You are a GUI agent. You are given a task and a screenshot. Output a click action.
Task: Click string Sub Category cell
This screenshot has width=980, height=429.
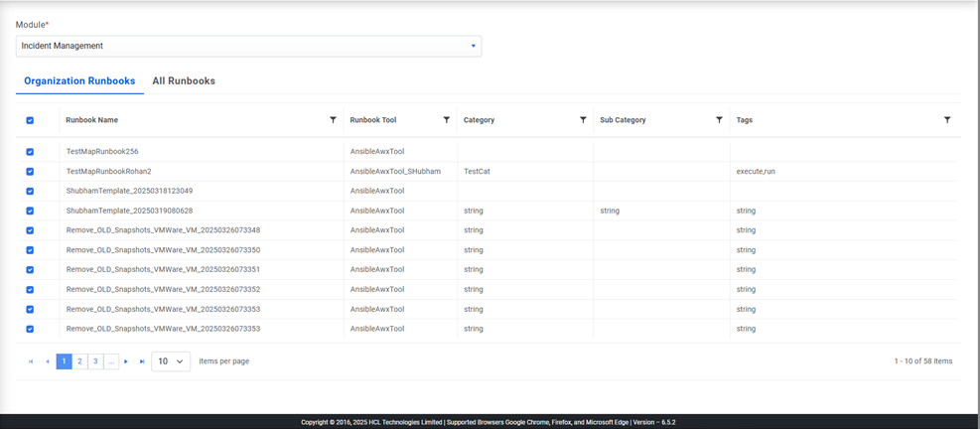[610, 211]
